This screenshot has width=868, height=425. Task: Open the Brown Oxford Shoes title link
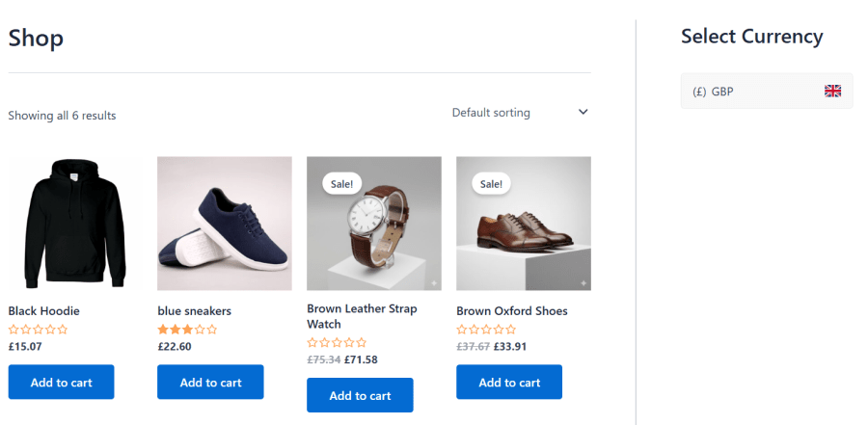[x=511, y=311]
